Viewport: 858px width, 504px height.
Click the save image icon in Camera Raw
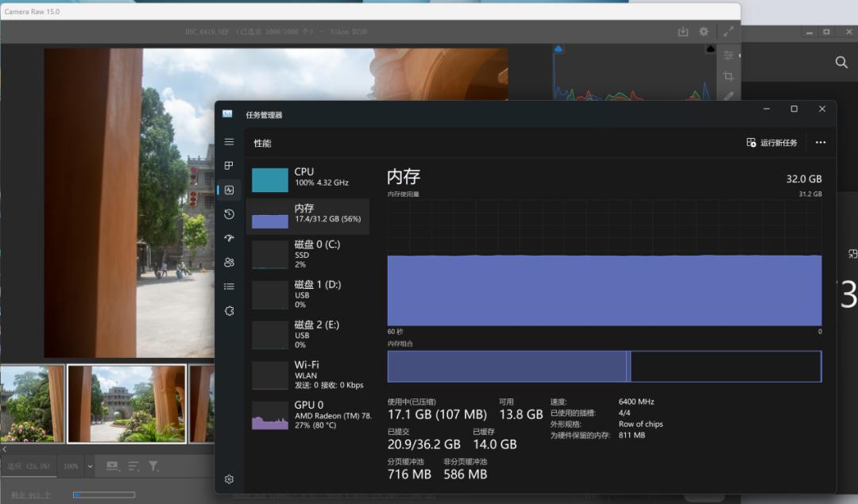[x=683, y=31]
